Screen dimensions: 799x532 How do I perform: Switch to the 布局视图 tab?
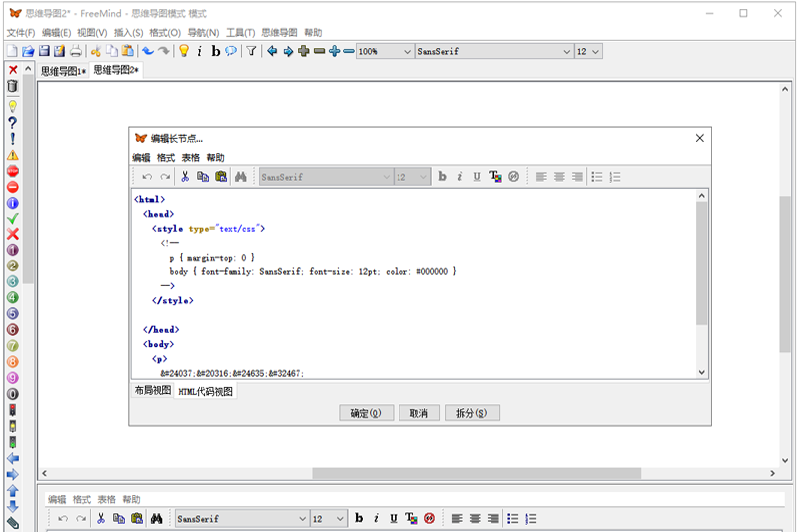[x=153, y=390]
